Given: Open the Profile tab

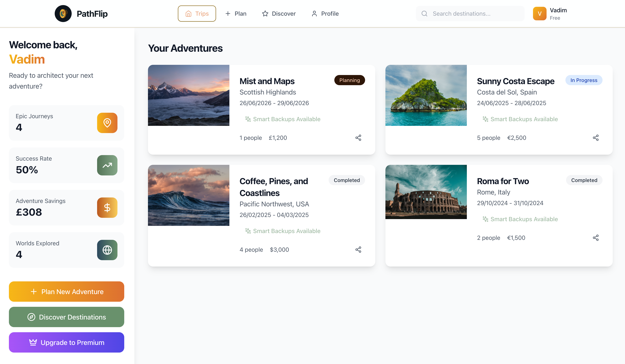Looking at the screenshot, I should pyautogui.click(x=325, y=14).
